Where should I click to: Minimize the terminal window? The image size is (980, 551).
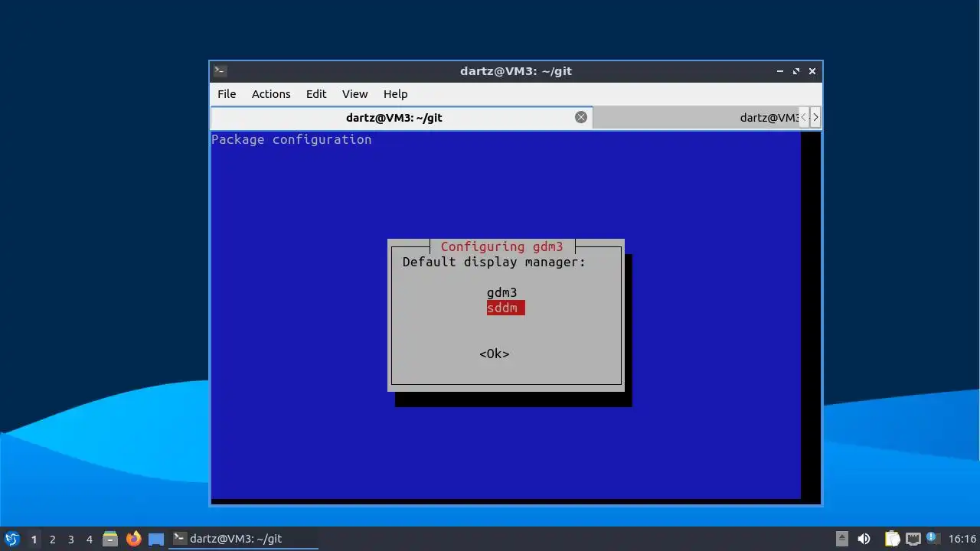click(780, 71)
